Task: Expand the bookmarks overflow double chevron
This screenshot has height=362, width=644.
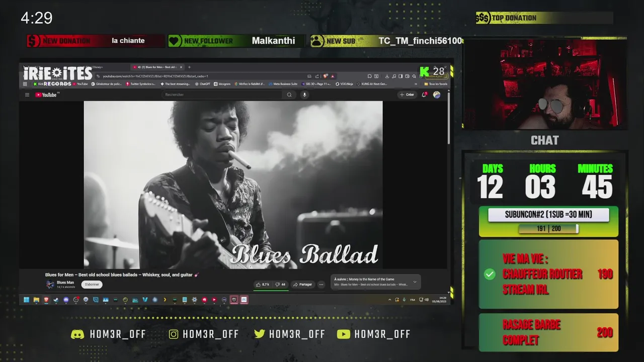Action: 416,84
